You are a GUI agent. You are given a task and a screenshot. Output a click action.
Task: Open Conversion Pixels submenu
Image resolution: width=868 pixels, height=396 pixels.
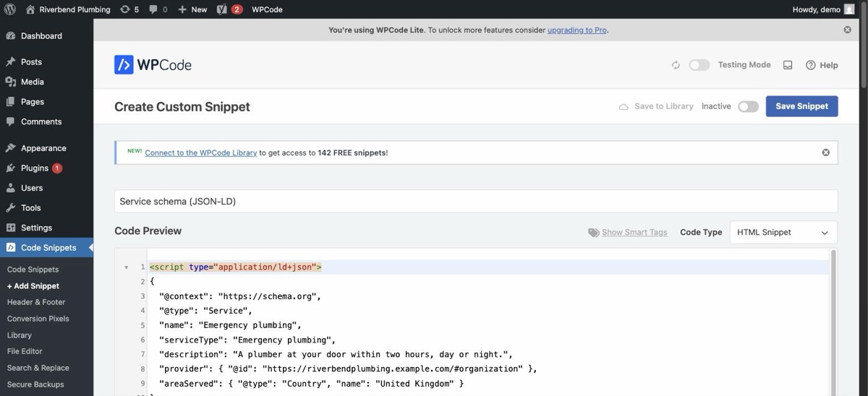coord(38,319)
